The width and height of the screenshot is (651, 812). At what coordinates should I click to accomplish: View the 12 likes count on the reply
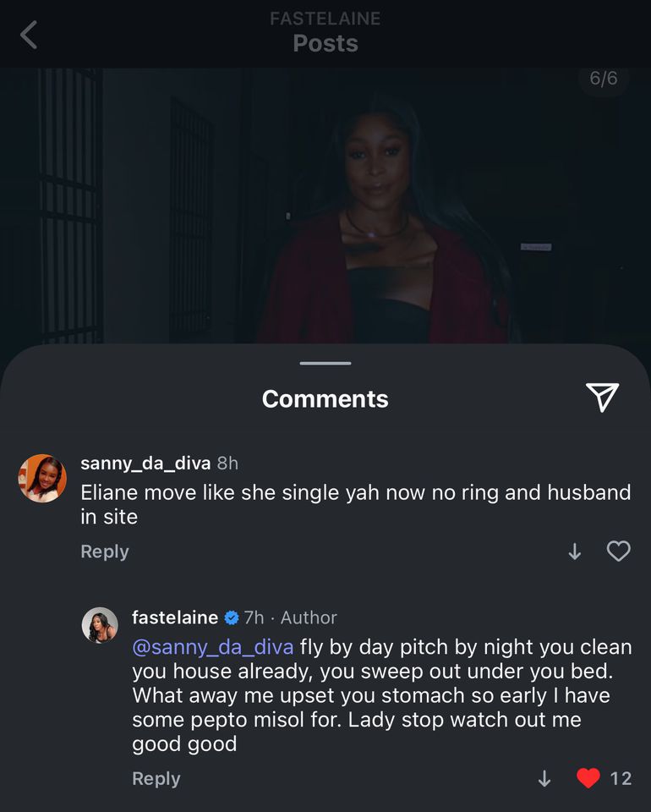621,778
